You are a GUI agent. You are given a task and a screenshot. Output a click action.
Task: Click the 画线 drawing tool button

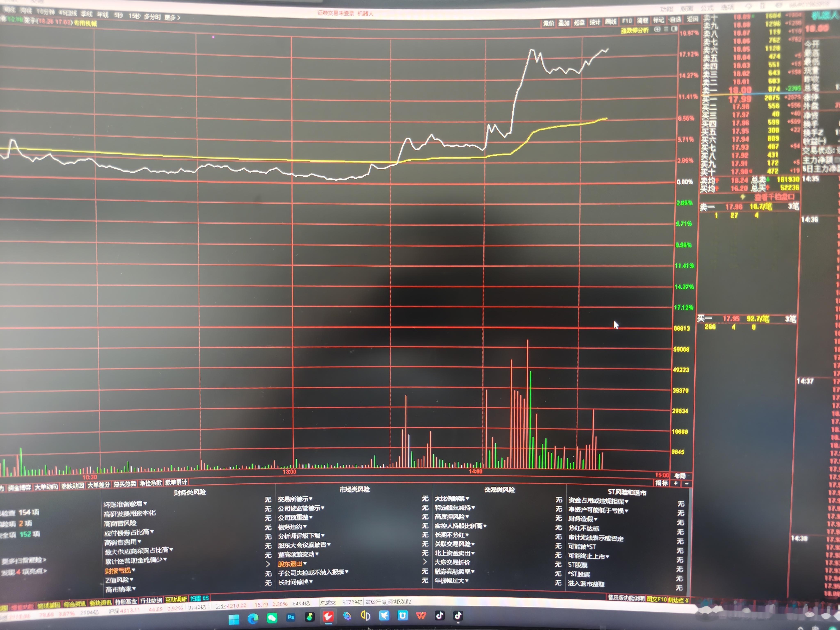tap(611, 22)
